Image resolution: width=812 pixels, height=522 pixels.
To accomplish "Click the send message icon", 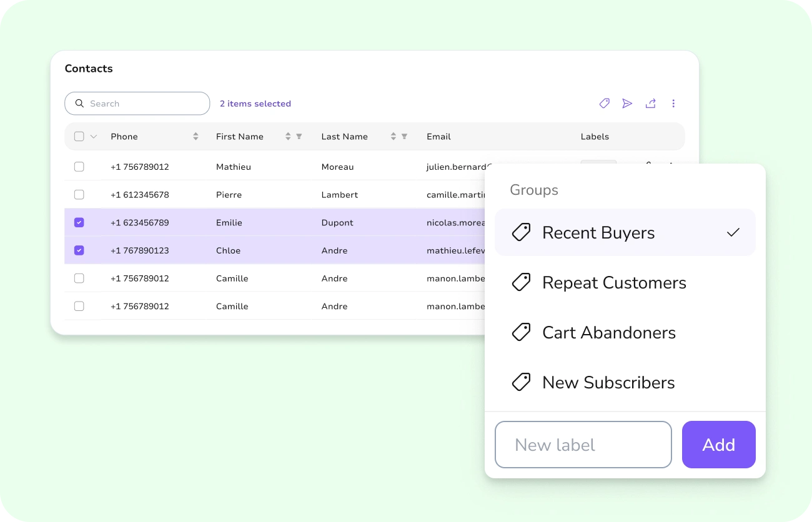I will 627,103.
